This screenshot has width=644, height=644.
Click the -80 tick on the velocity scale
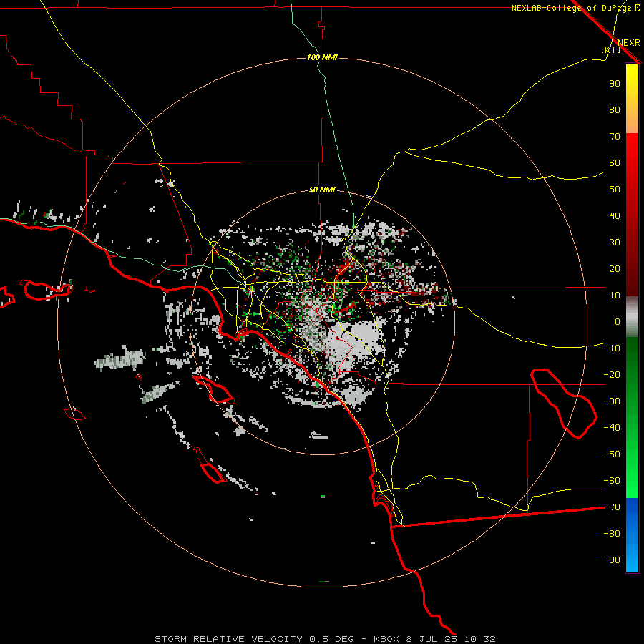(612, 534)
